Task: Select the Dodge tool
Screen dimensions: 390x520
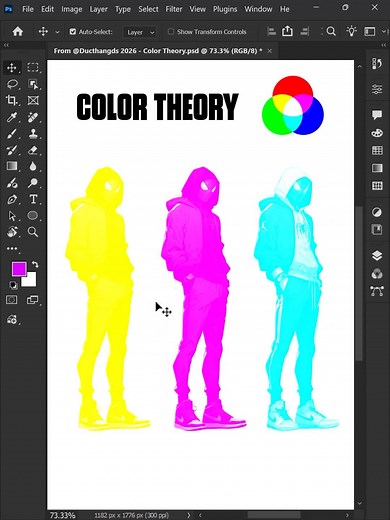Action: (33, 183)
